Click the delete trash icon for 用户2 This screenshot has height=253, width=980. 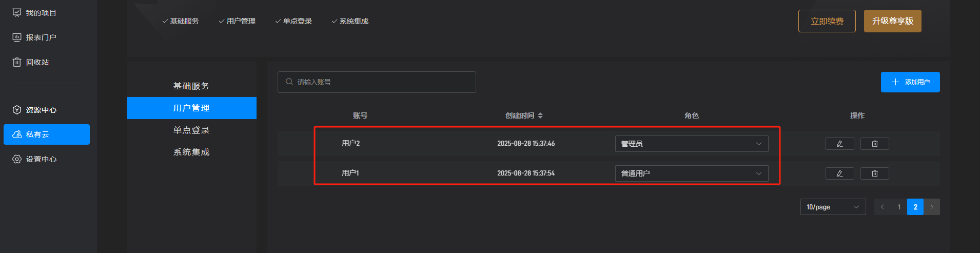click(874, 144)
